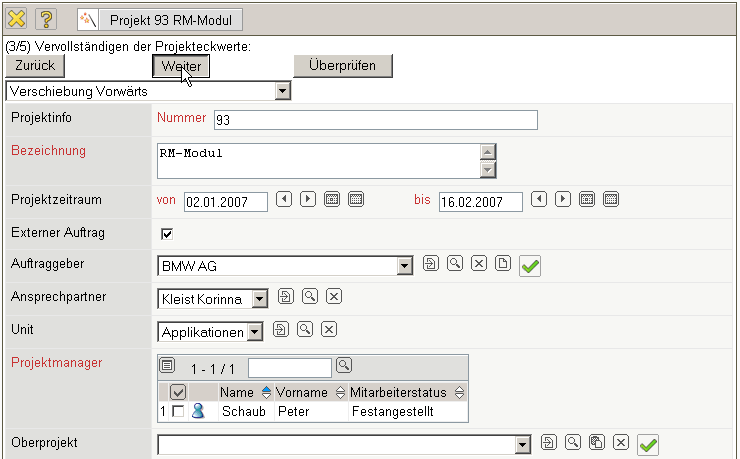Click green checkmark next to Auftraggeber
The height and width of the screenshot is (459, 740).
pos(531,266)
